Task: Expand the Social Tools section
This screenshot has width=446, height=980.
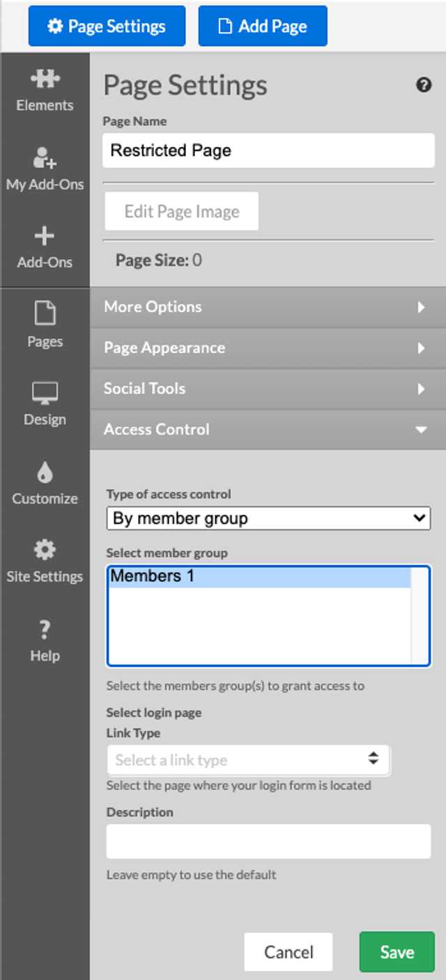Action: point(268,389)
